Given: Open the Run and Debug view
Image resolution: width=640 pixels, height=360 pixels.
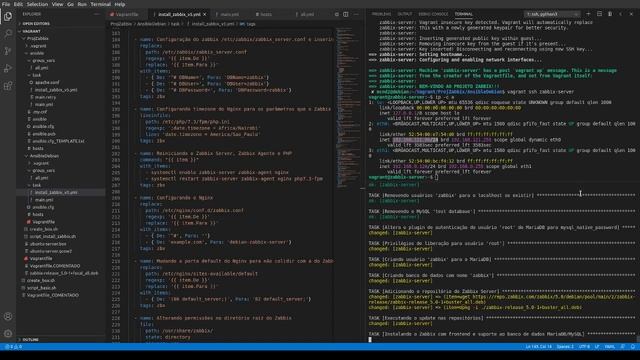Looking at the screenshot, I should [x=8, y=68].
